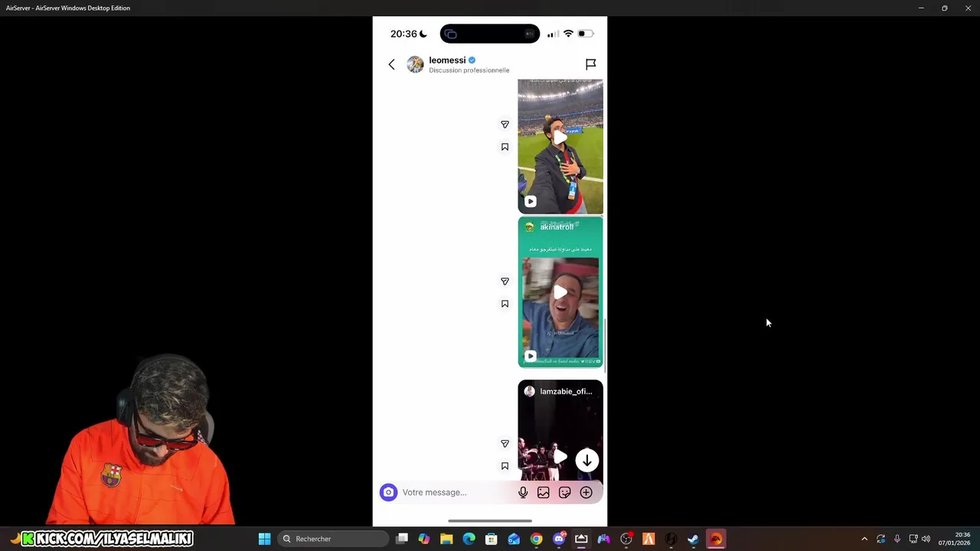Open Task View from the taskbar

coord(402,539)
